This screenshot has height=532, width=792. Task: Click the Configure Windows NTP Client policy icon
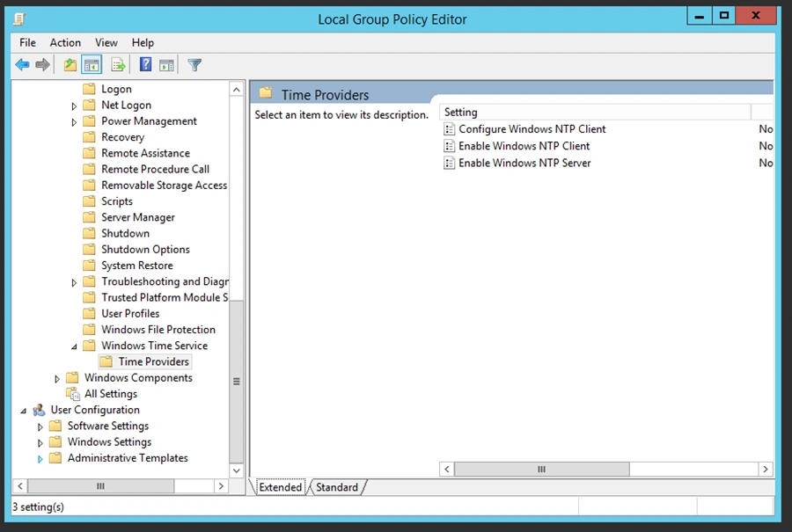449,129
